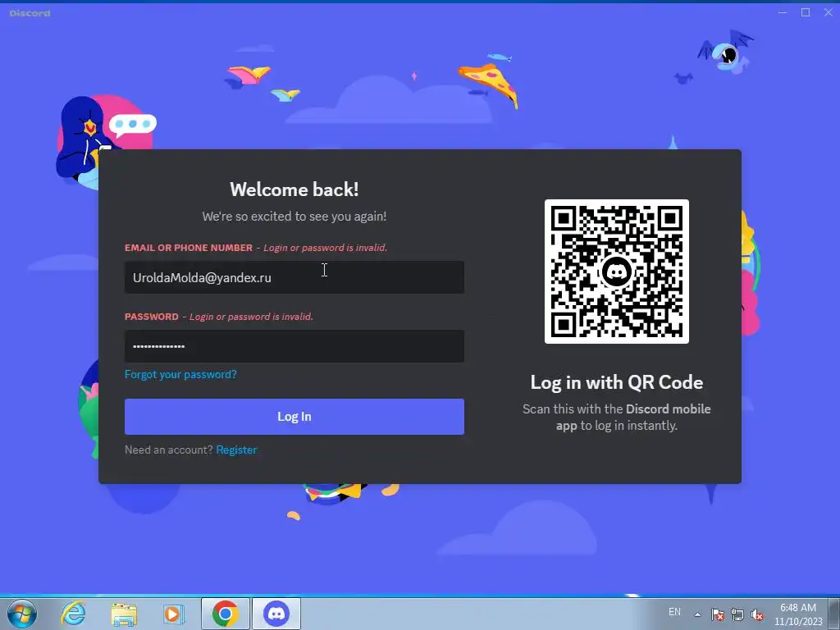
Task: Click the EN language indicator
Action: pos(674,612)
